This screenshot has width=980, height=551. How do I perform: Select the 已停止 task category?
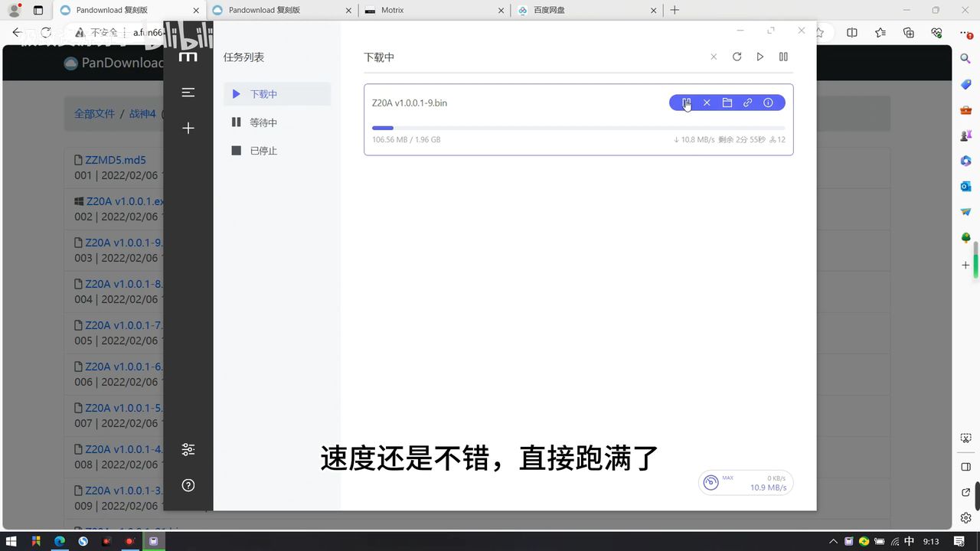click(277, 151)
